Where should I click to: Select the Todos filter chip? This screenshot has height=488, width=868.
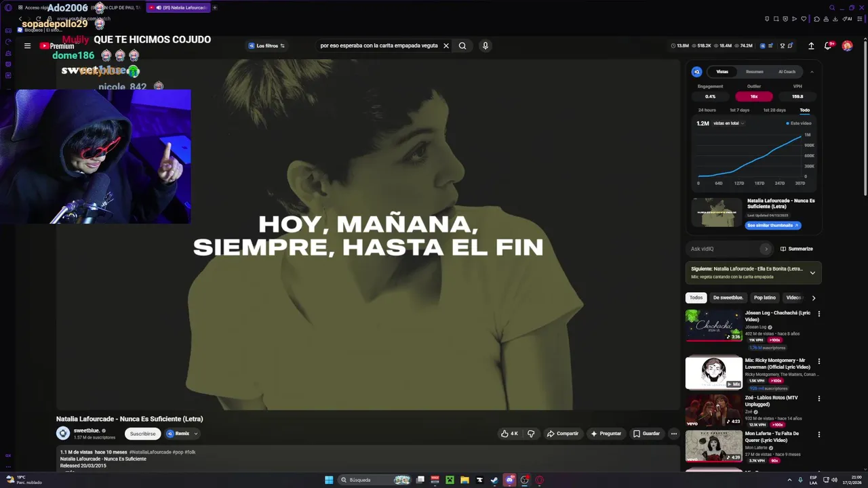696,298
